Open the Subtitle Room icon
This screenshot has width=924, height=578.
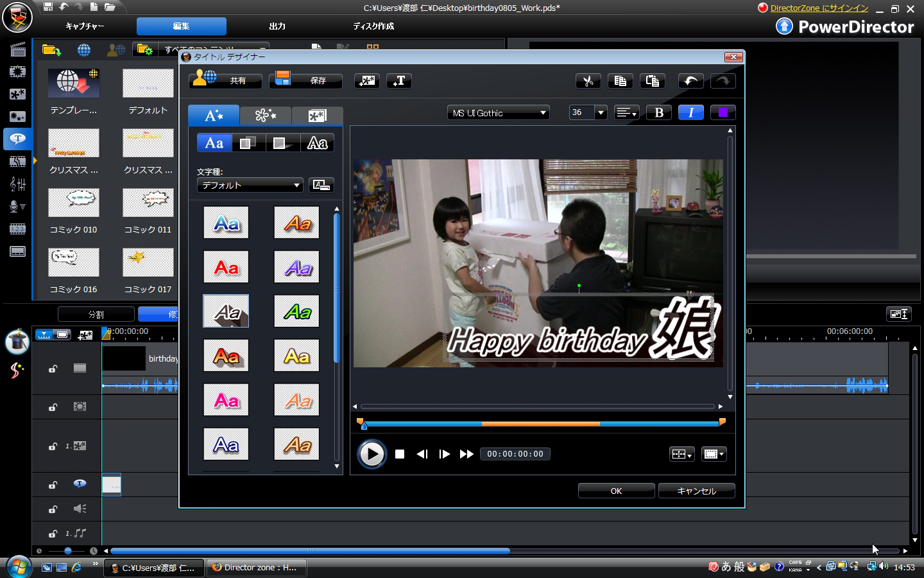click(17, 251)
